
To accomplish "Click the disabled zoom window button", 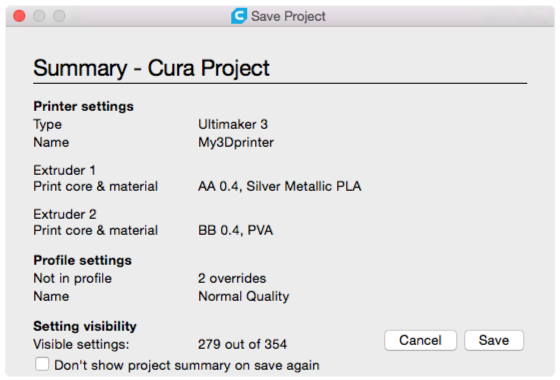I will 59,16.
